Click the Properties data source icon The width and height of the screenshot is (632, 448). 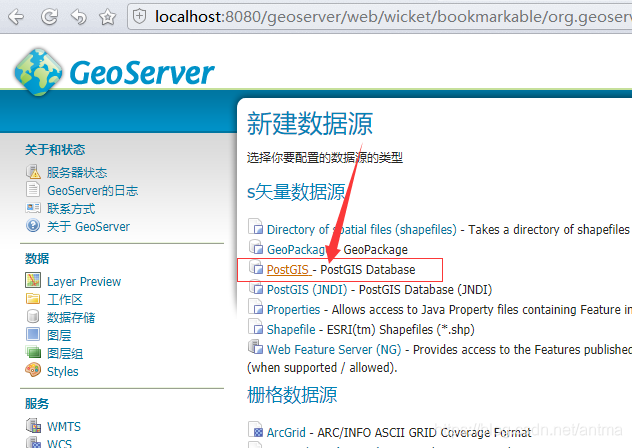coord(256,306)
